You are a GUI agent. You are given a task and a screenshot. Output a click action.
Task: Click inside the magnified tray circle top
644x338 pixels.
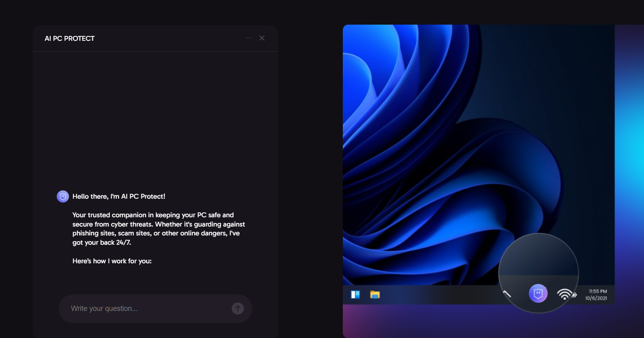coord(538,254)
